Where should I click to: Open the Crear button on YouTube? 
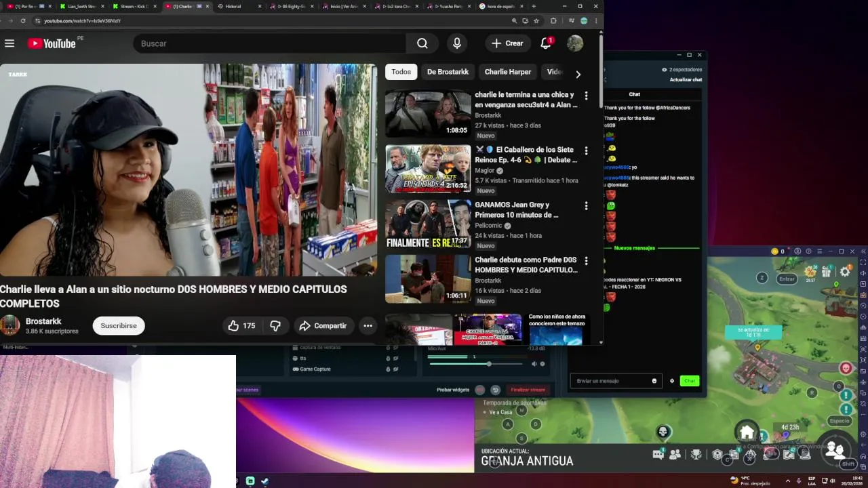pos(508,43)
